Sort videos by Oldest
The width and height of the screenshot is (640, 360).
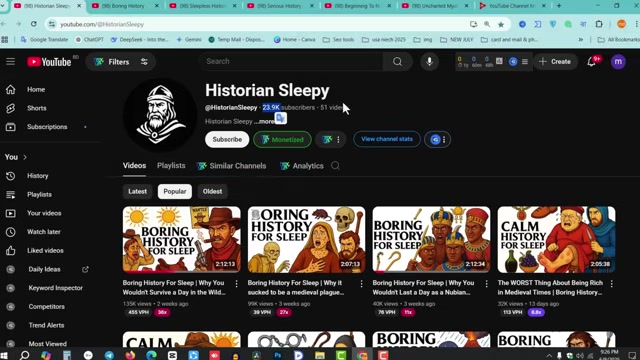(212, 191)
